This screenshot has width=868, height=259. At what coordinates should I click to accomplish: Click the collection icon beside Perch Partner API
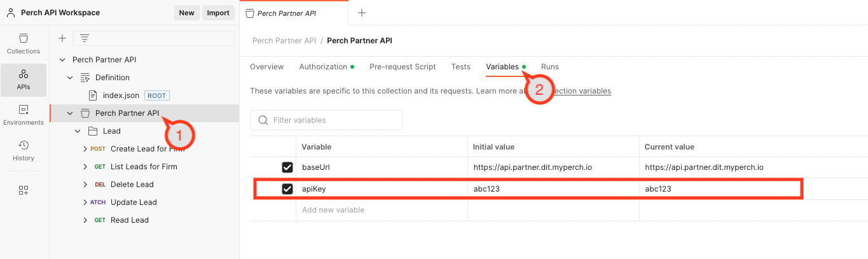(85, 113)
